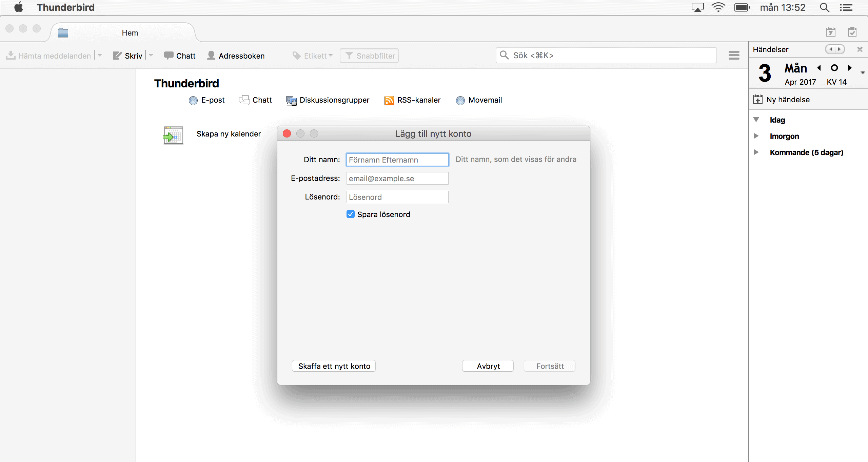
Task: Switch to the Hem tab
Action: (x=123, y=33)
